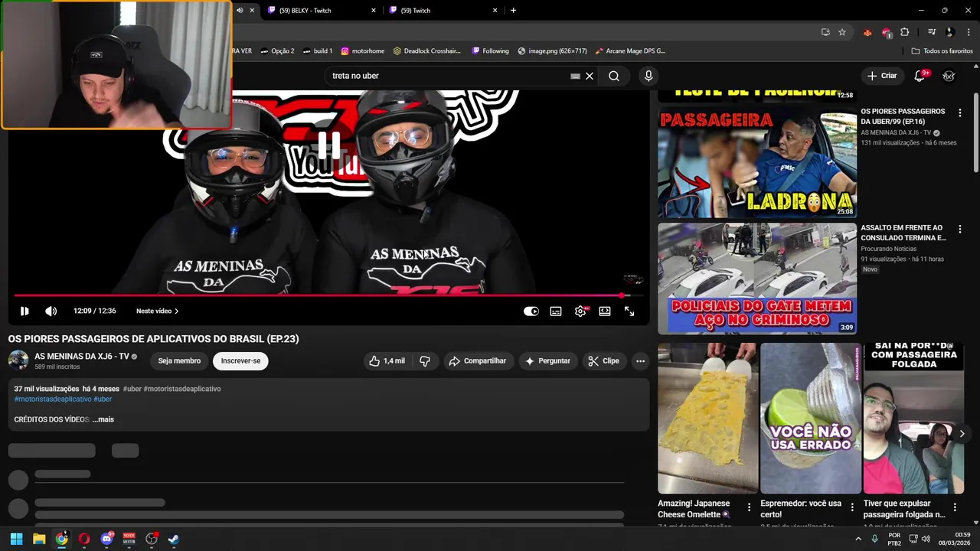Start voice search with the microphone icon

pos(648,76)
